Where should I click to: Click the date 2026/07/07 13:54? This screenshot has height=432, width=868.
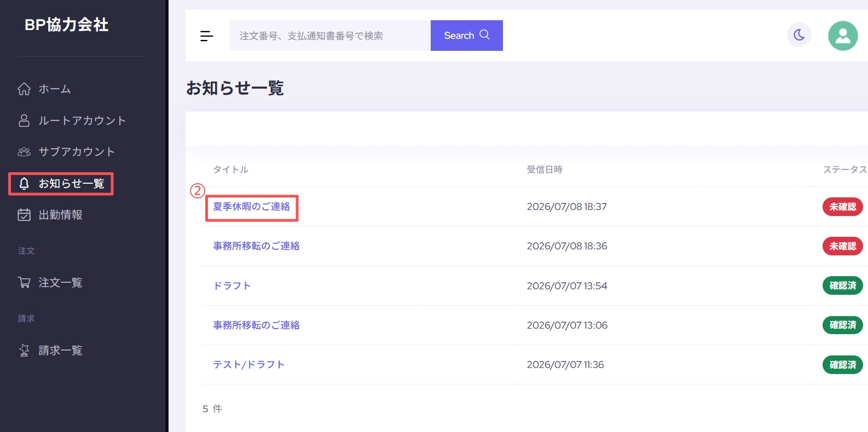[x=567, y=286]
